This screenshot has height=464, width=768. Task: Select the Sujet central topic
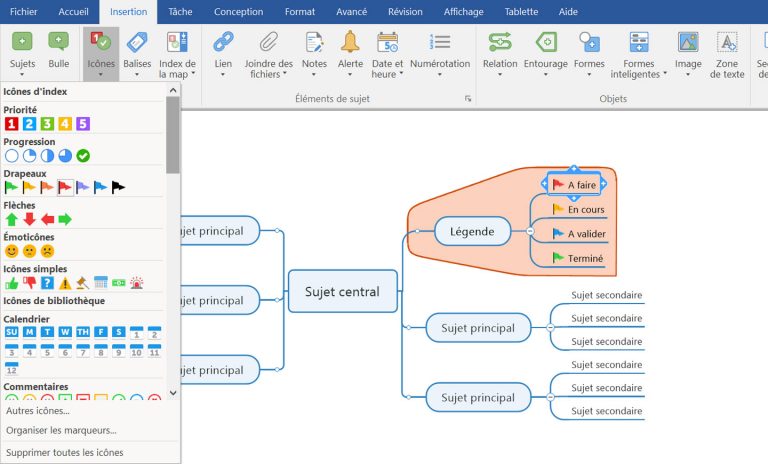coord(342,292)
